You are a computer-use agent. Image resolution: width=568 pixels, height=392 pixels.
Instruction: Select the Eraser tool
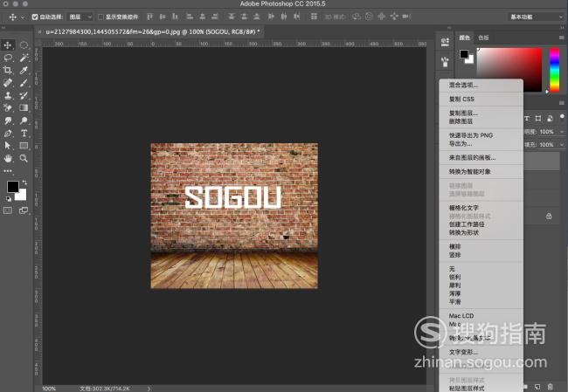tap(8, 108)
